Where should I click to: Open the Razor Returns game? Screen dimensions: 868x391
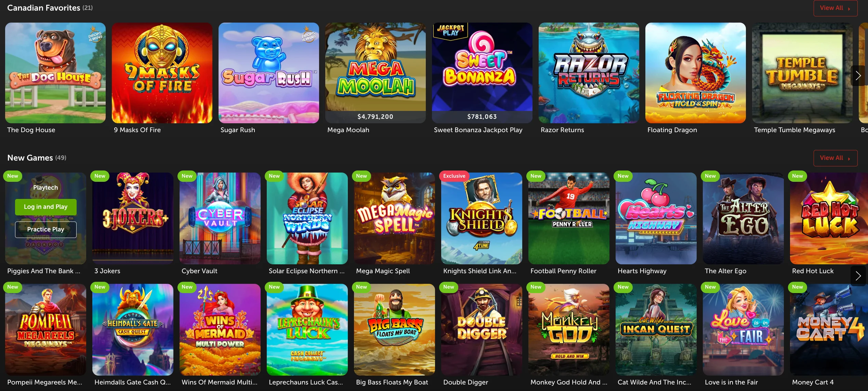click(x=589, y=73)
